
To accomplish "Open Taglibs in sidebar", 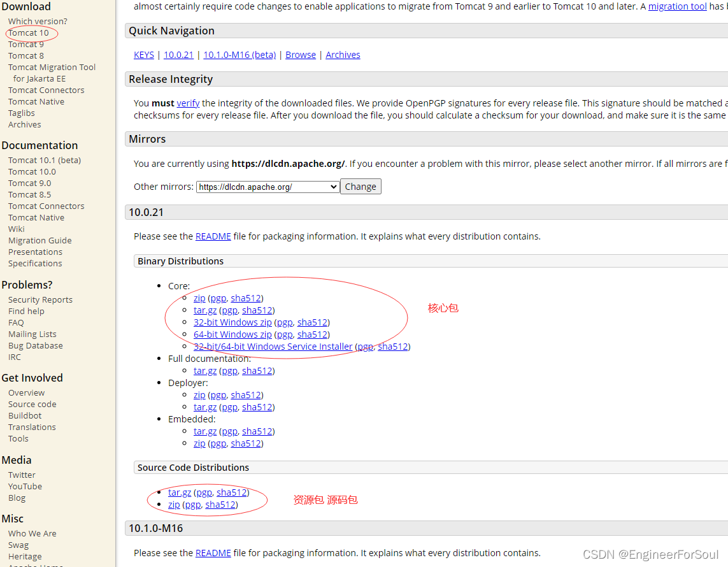I will pos(22,113).
